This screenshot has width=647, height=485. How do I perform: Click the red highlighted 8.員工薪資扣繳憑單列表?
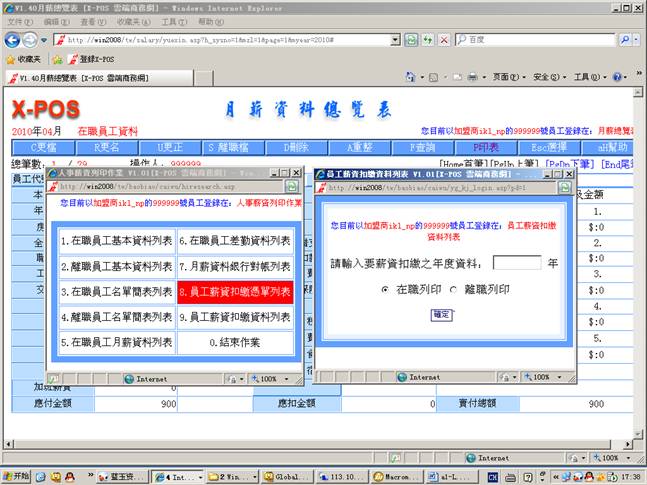(235, 293)
